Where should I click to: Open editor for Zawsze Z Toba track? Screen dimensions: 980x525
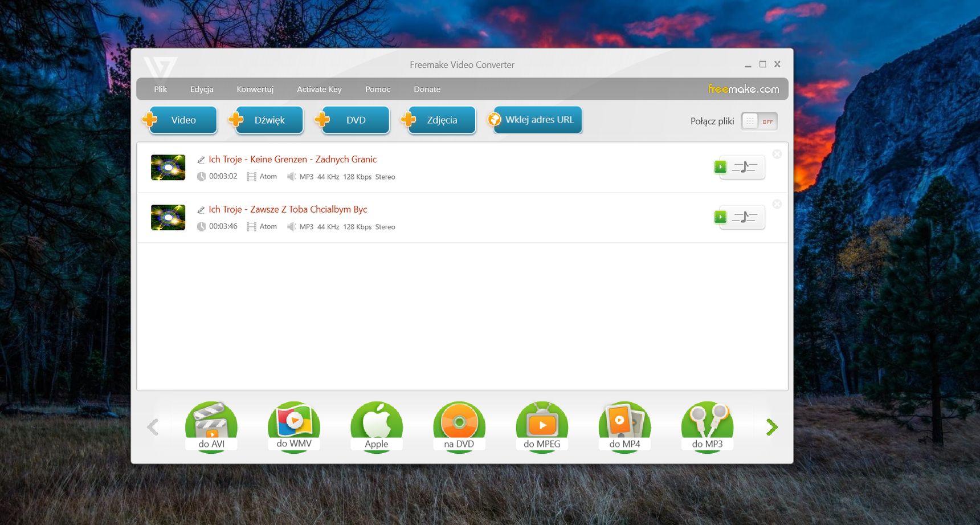pos(744,217)
